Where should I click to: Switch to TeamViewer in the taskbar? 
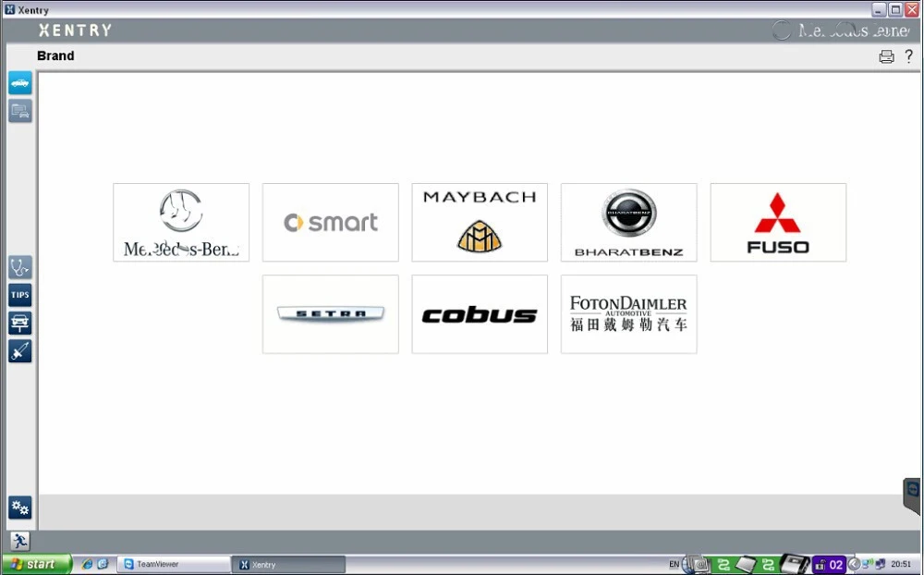[x=174, y=565]
